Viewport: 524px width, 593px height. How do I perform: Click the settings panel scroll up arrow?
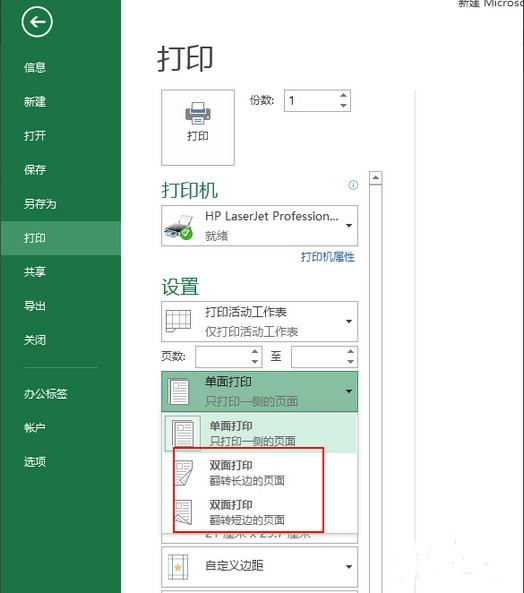click(x=375, y=178)
